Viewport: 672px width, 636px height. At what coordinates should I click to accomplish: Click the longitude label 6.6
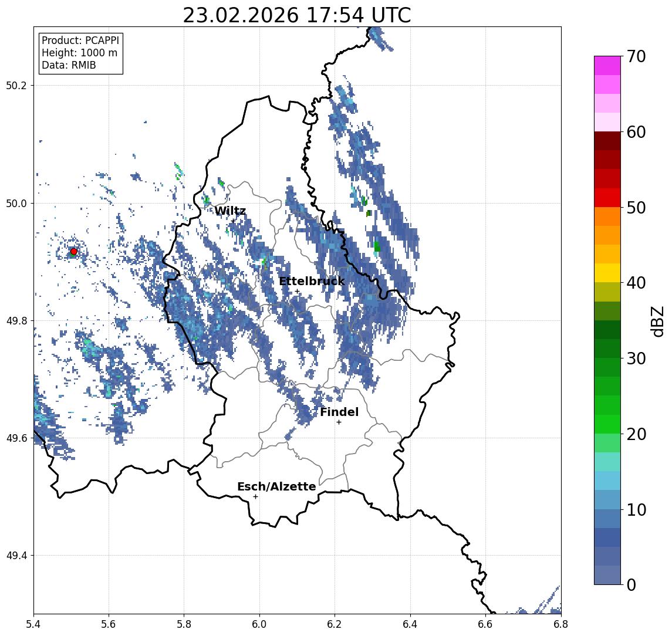point(485,624)
